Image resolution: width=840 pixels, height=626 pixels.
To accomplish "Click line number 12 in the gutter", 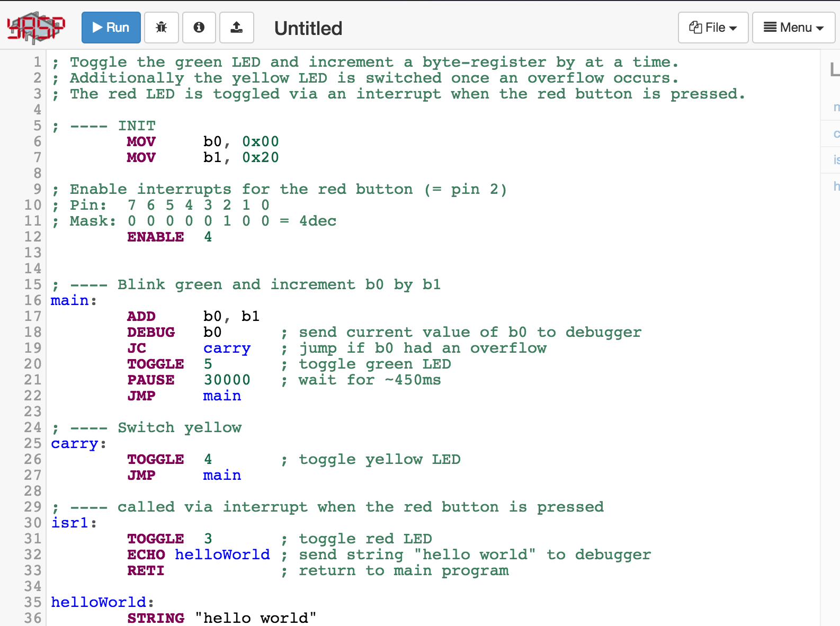I will tap(33, 237).
